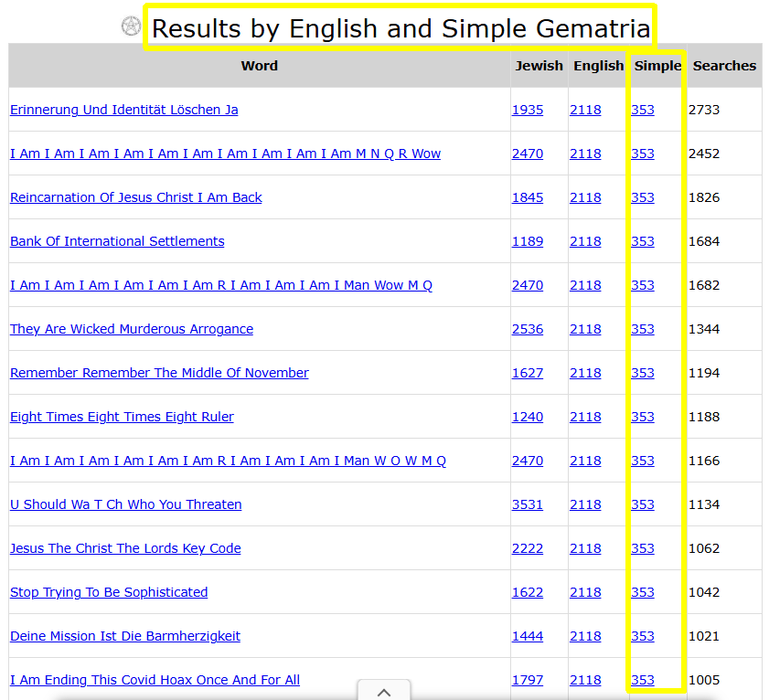Click the English column header
769x700 pixels.
pyautogui.click(x=598, y=65)
